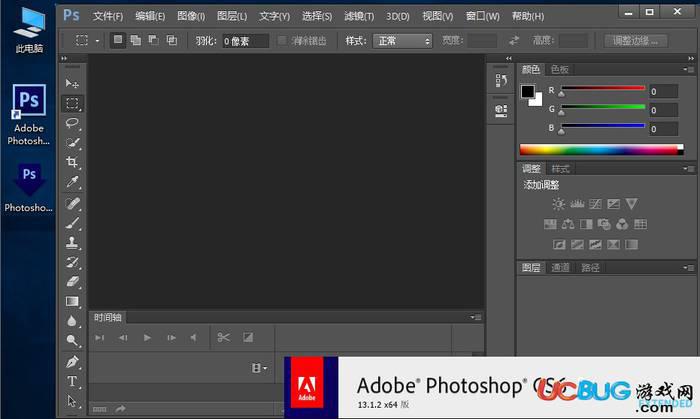Play the timeline

(x=147, y=338)
